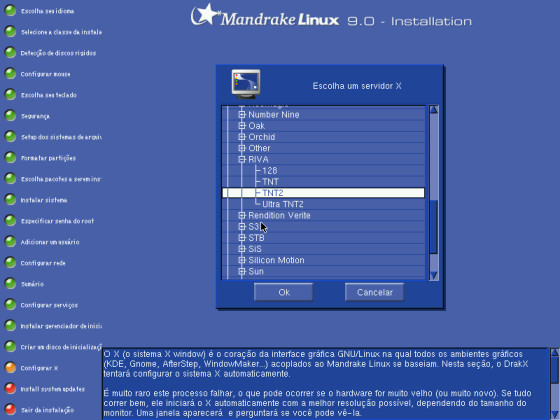This screenshot has width=560, height=420.
Task: Click the green indicator beside Segurança
Action: click(10, 116)
